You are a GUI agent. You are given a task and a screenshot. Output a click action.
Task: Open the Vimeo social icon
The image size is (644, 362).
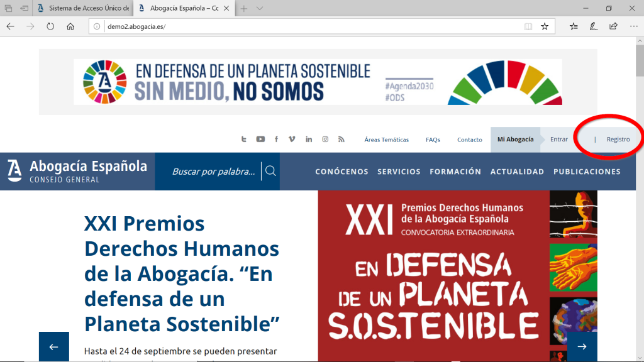click(x=292, y=139)
